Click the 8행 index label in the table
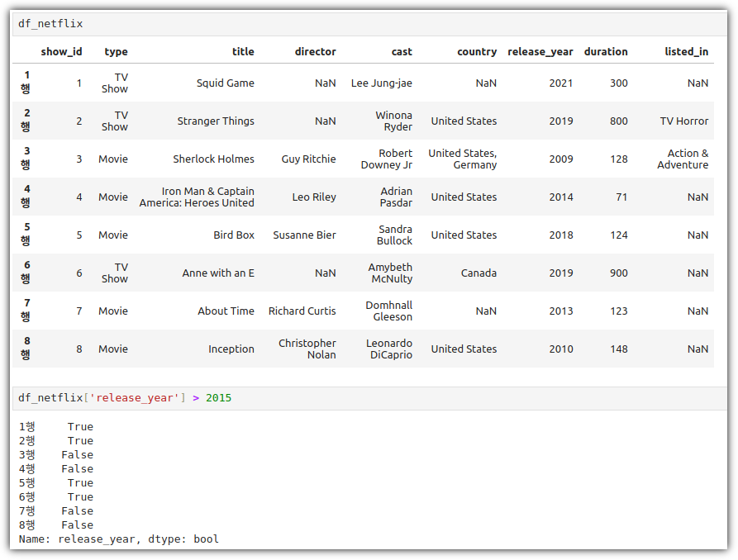 26,348
